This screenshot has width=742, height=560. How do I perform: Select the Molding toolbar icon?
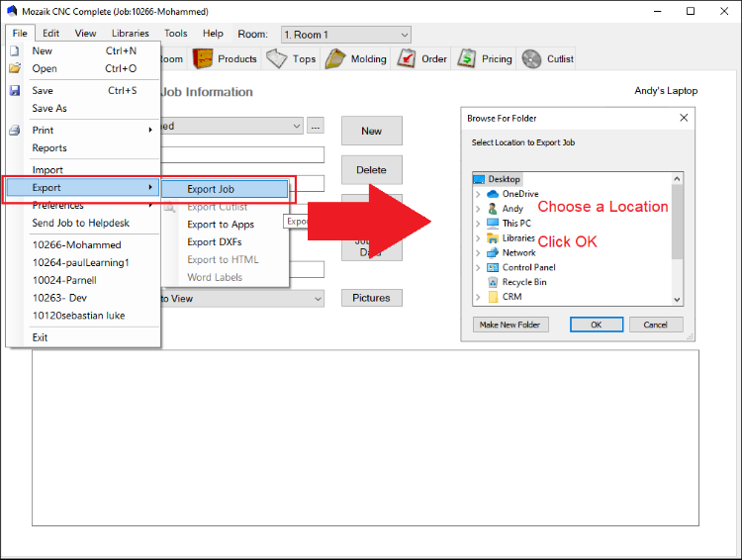pyautogui.click(x=335, y=59)
